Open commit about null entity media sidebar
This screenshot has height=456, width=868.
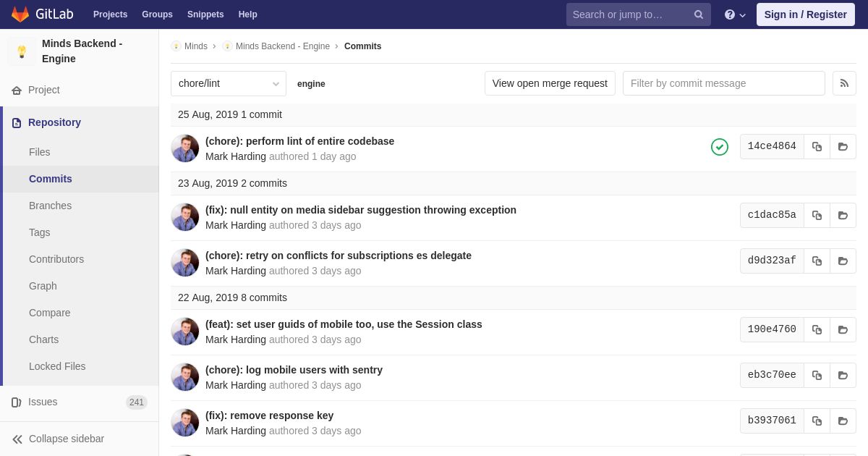pos(361,210)
